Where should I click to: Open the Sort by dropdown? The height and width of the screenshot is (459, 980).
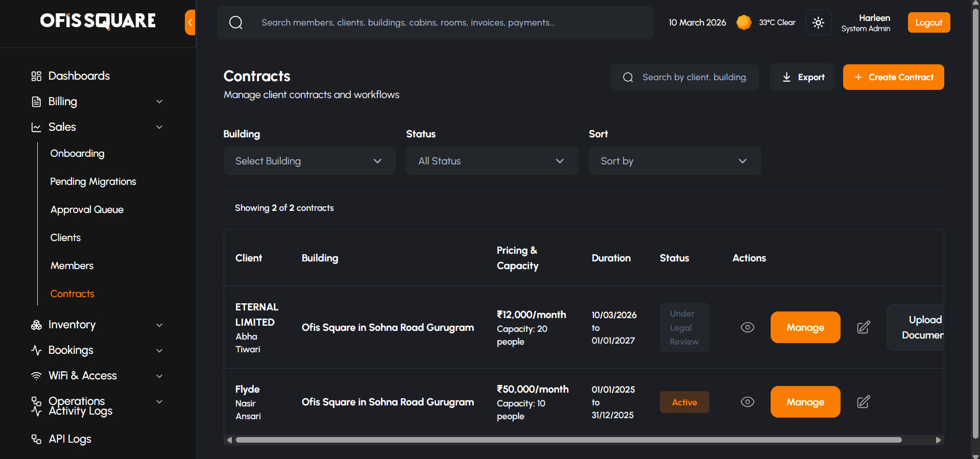[674, 161]
